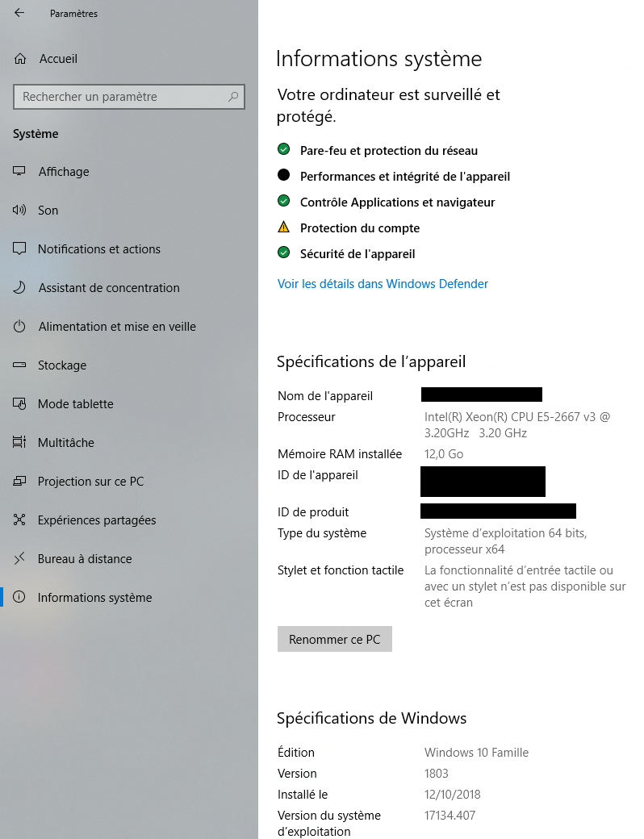Viewport: 644px width, 839px height.
Task: Click the Renommer ce PC button
Action: (x=335, y=639)
